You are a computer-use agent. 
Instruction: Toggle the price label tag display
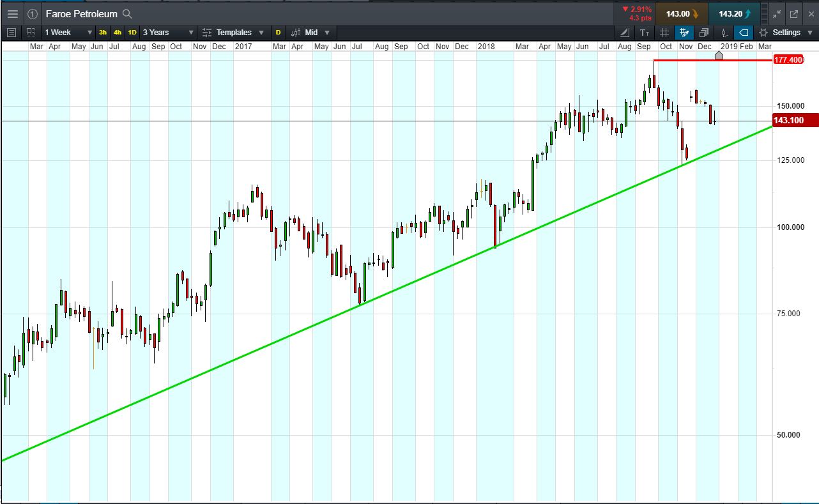click(743, 33)
